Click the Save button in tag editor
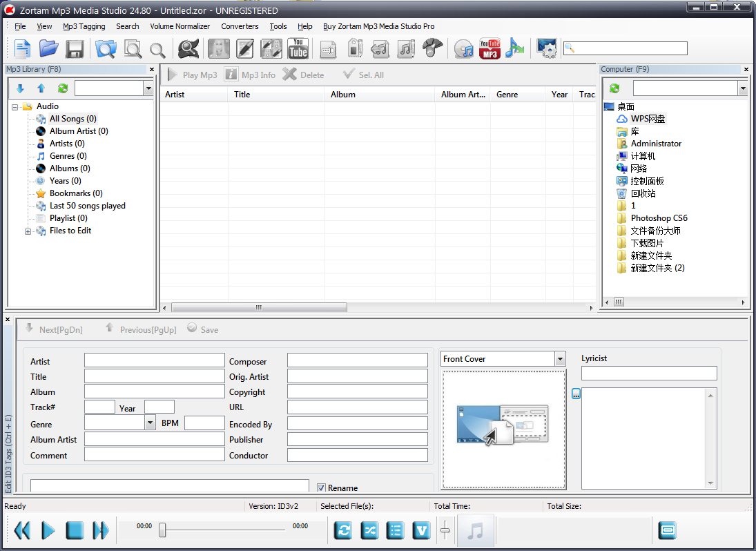This screenshot has height=551, width=756. click(203, 329)
